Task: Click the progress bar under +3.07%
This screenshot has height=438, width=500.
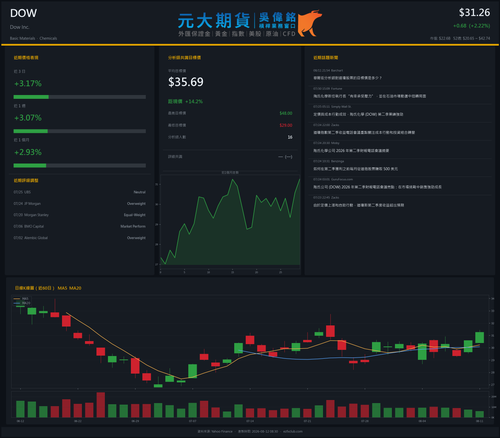Action: click(80, 131)
